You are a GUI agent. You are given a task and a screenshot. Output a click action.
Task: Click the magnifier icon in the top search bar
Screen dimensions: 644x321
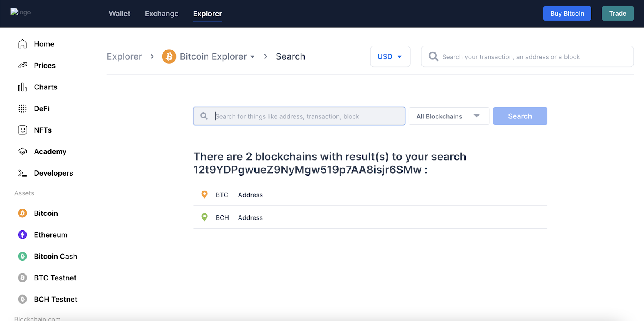[x=433, y=56]
